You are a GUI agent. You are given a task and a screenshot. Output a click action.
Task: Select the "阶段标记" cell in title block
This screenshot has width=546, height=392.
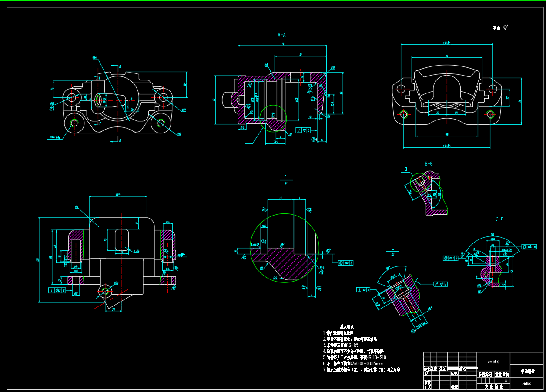click(486, 374)
